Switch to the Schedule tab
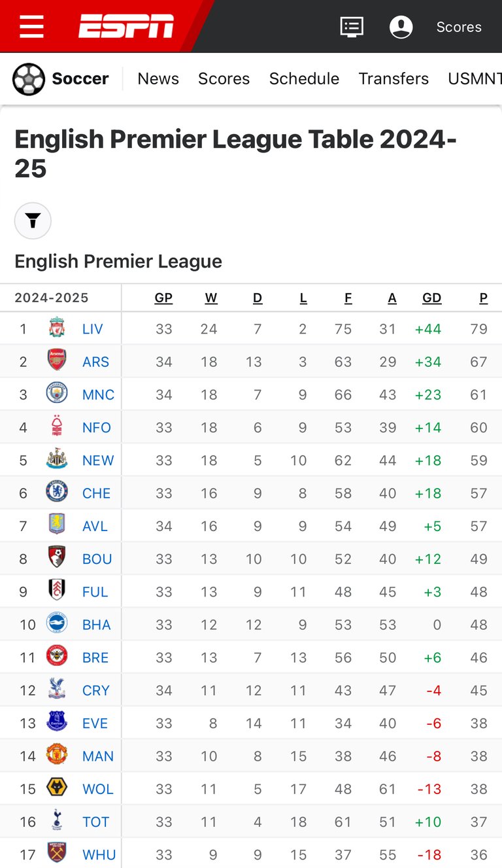 click(x=304, y=78)
